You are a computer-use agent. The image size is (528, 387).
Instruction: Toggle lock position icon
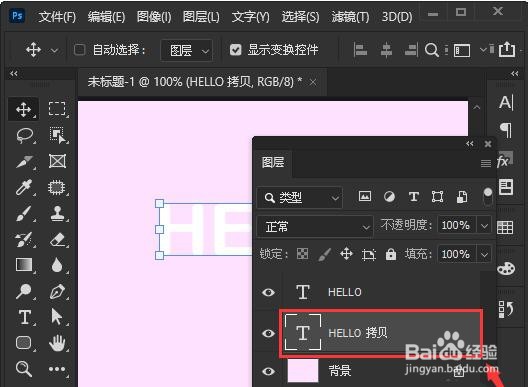click(x=346, y=254)
